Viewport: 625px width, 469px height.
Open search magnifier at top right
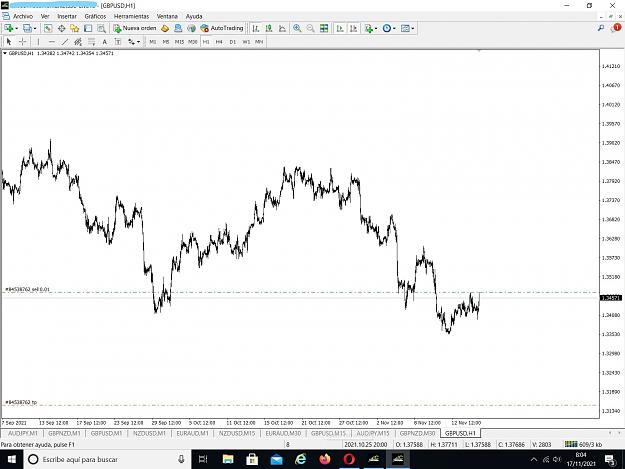click(x=601, y=28)
